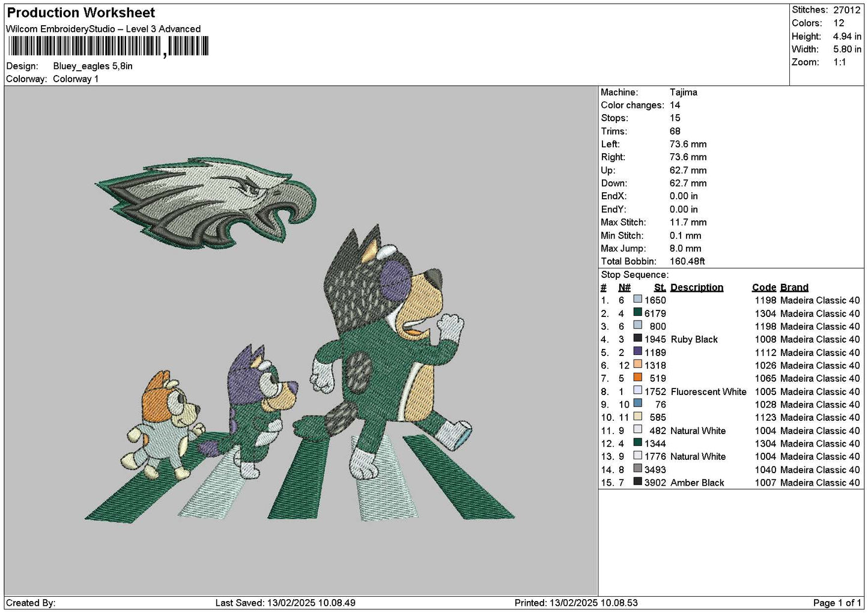
Task: Click the Max Jump value '8.0 mm'
Action: (x=685, y=249)
